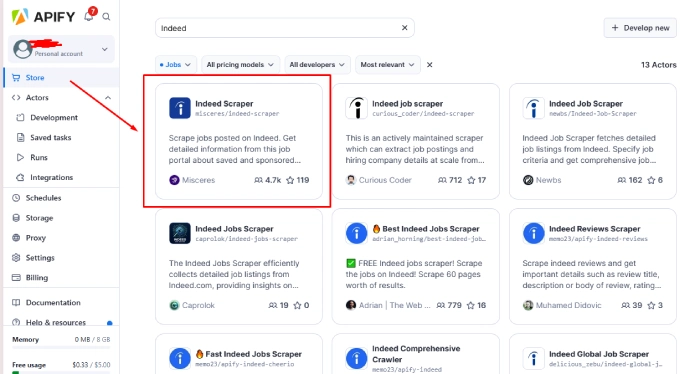Open Integrations in the sidebar
This screenshot has height=374, width=700.
coord(51,178)
